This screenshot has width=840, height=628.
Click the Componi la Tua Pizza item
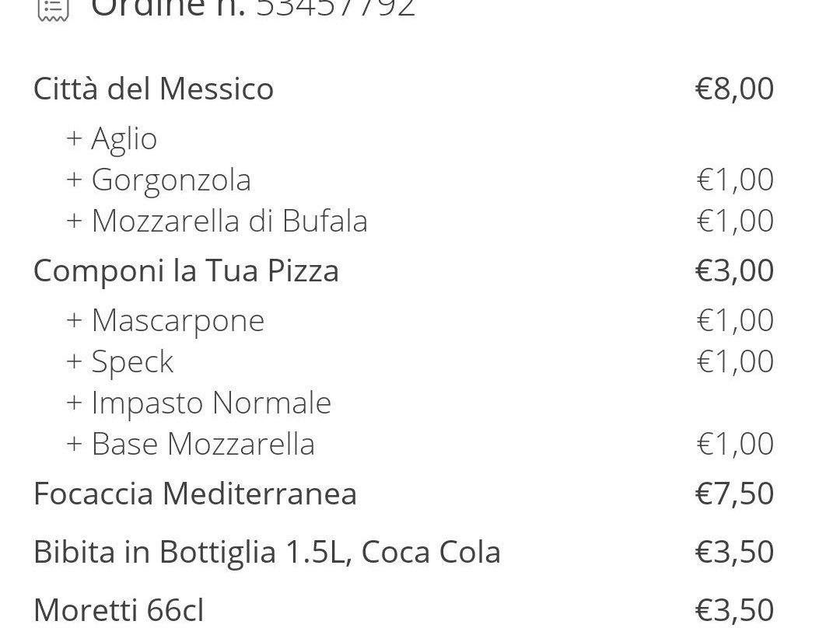pyautogui.click(x=187, y=271)
